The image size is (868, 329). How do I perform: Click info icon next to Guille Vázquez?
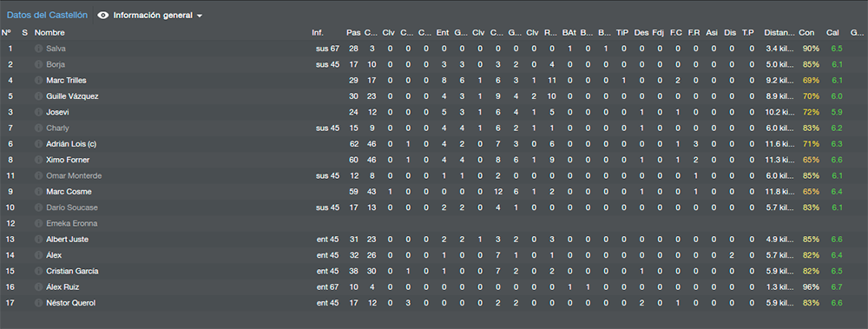pyautogui.click(x=38, y=96)
